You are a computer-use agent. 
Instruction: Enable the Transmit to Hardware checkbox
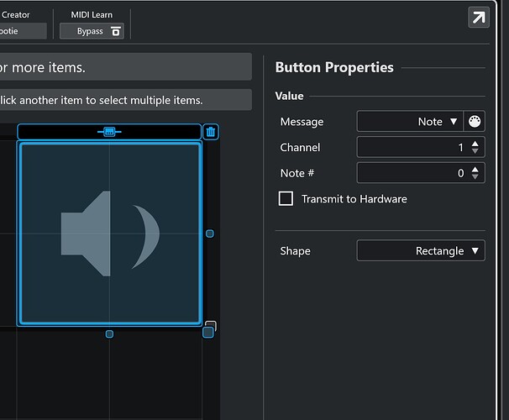(286, 198)
